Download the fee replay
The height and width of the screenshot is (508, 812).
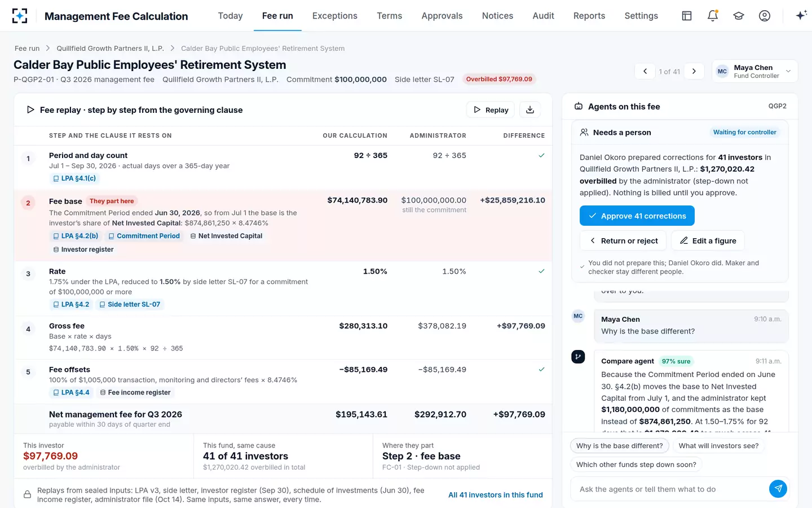530,110
